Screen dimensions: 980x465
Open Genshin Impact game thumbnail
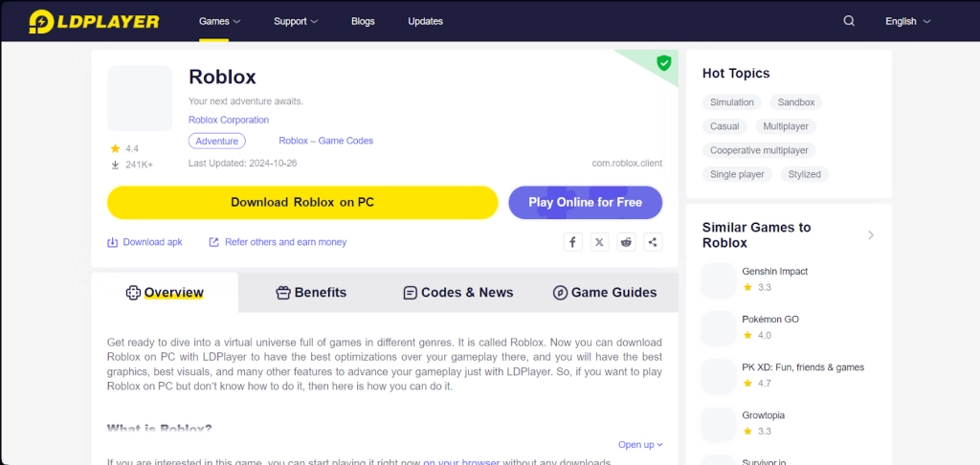pyautogui.click(x=719, y=280)
